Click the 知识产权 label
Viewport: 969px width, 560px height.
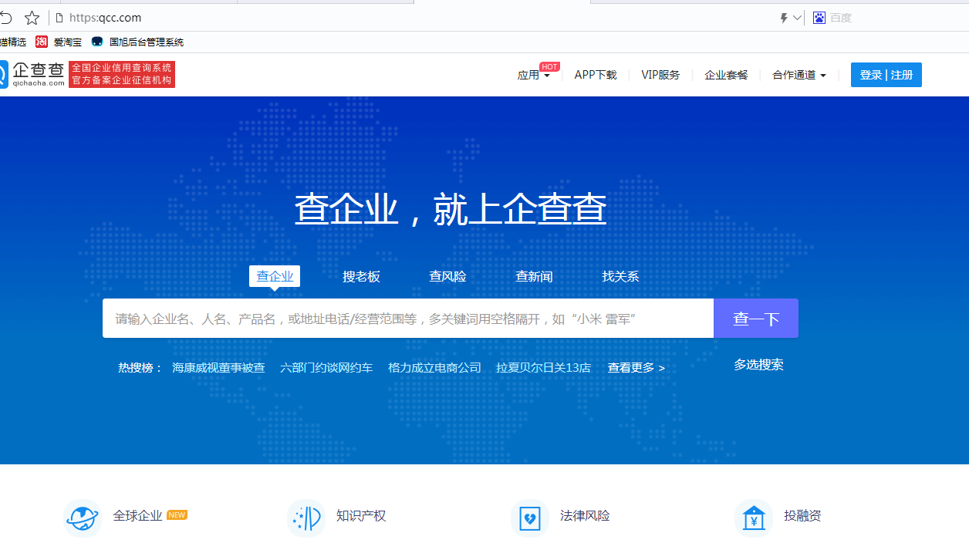coord(361,516)
